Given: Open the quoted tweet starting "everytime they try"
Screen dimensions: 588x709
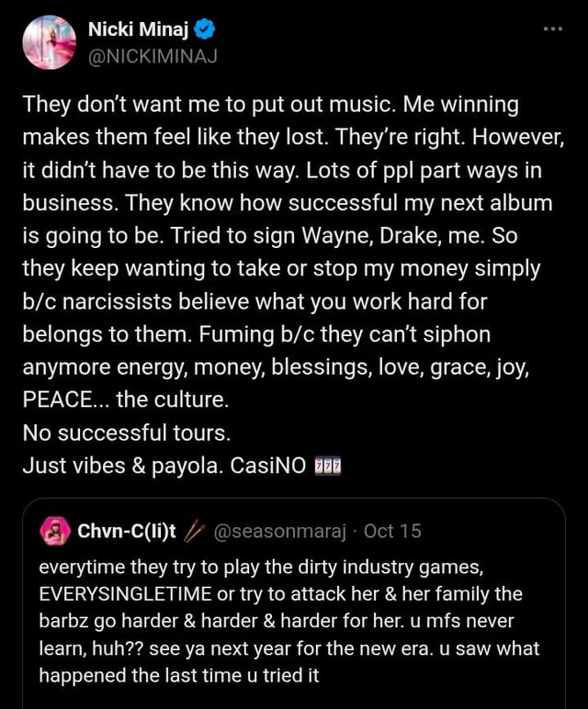Looking at the screenshot, I should click(294, 621).
